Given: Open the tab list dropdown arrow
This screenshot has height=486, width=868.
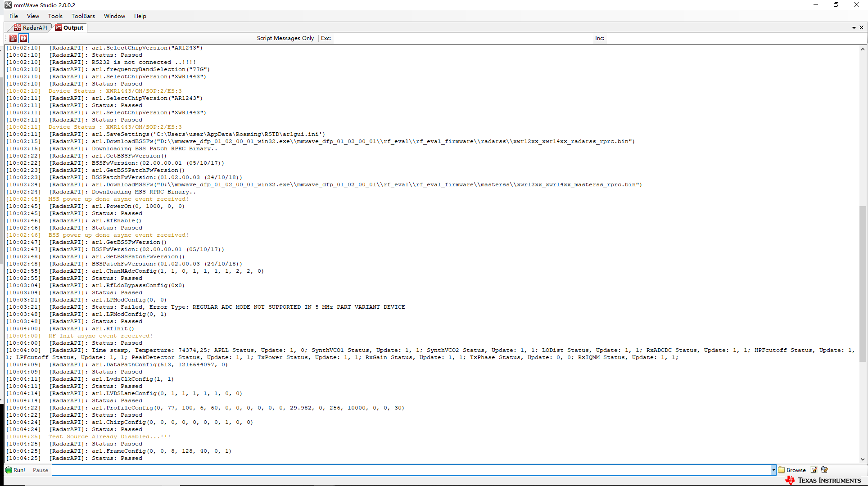Looking at the screenshot, I should click(x=854, y=27).
